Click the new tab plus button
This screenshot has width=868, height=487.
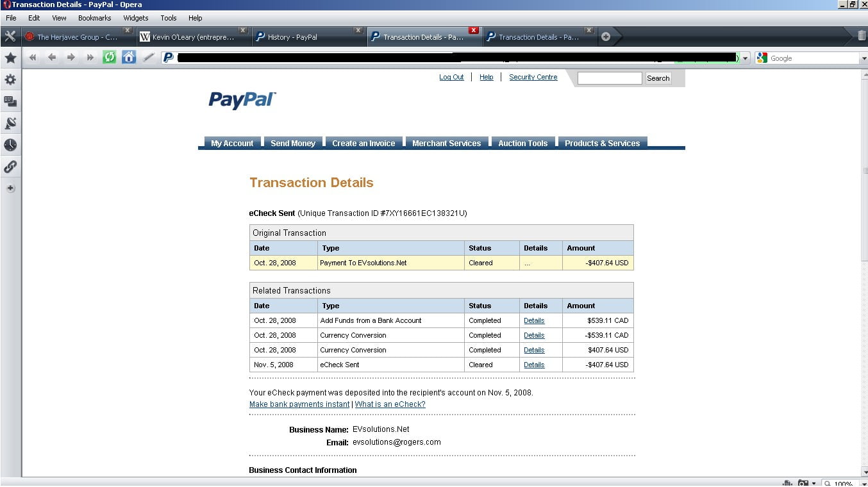(x=606, y=37)
